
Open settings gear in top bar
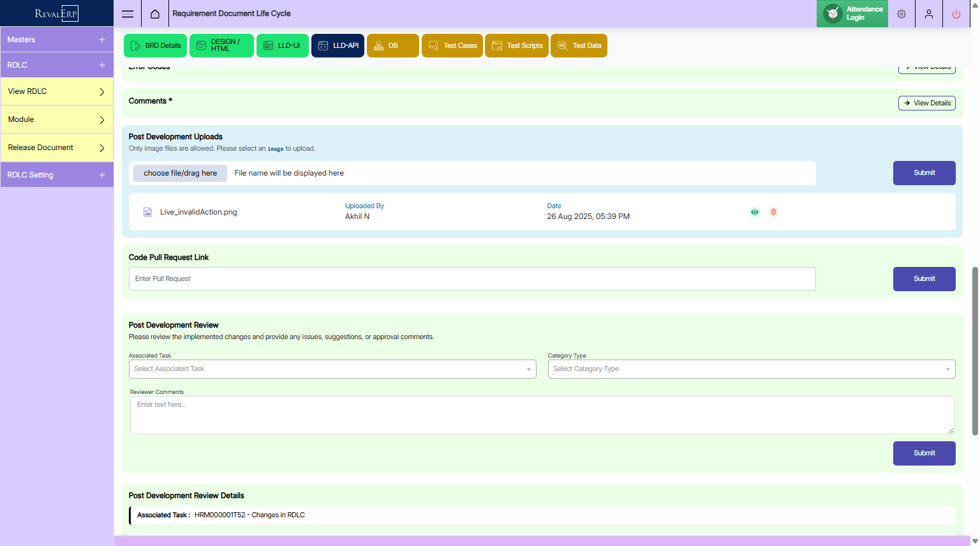click(x=902, y=14)
